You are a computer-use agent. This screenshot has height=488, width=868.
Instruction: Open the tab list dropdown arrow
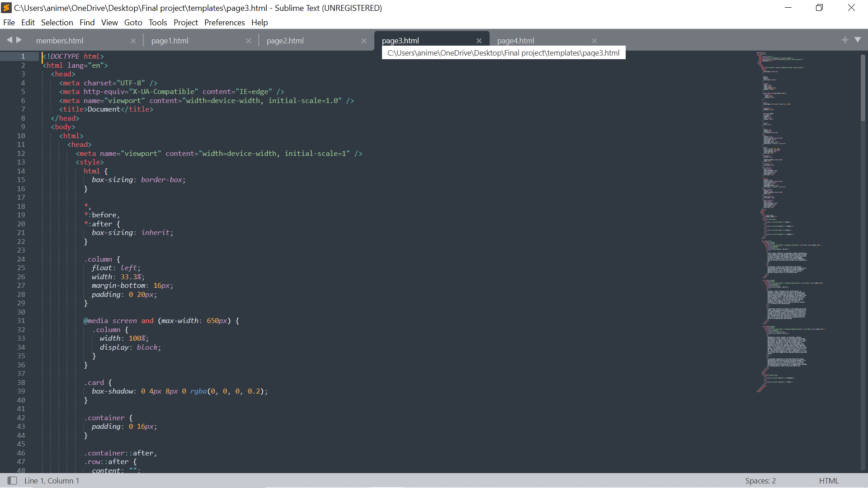pyautogui.click(x=858, y=40)
